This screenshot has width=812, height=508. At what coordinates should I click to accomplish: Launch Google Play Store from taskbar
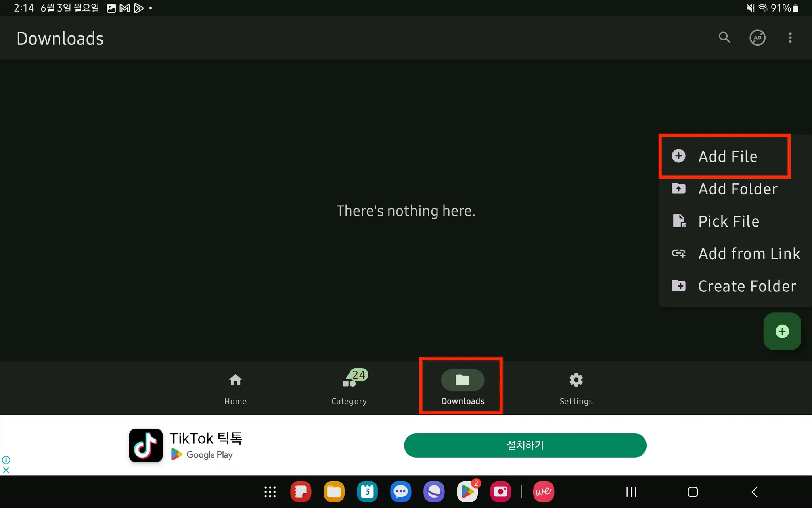click(467, 492)
